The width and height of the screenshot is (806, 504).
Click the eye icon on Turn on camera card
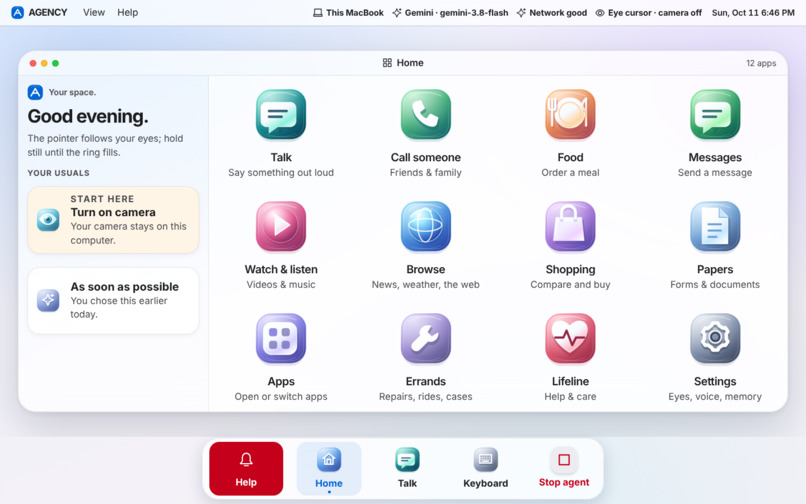tap(48, 220)
